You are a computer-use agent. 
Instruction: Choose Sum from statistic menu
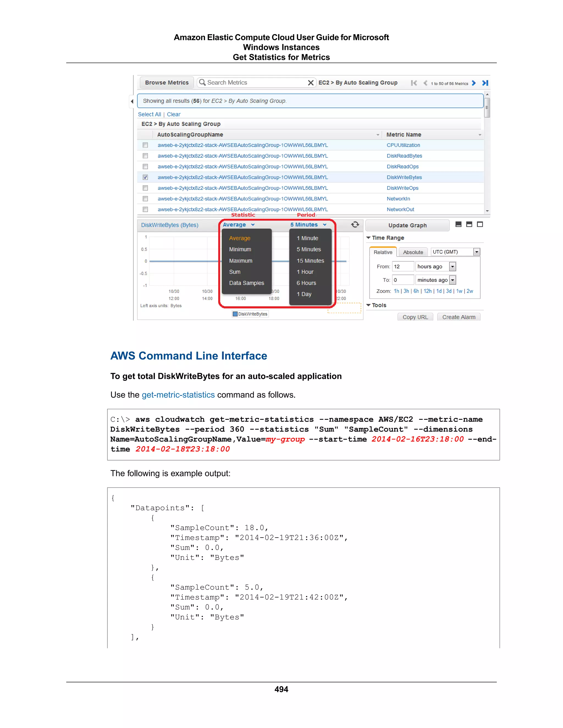(234, 272)
